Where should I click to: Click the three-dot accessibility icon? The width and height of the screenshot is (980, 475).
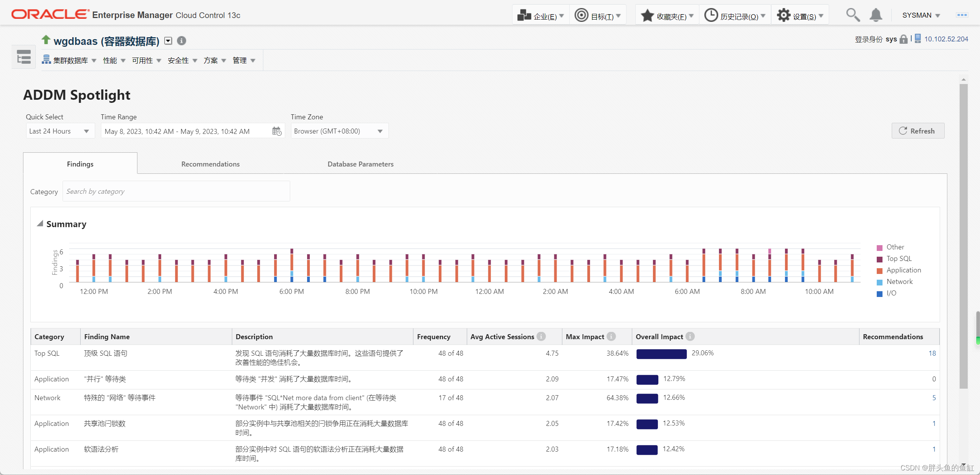962,15
